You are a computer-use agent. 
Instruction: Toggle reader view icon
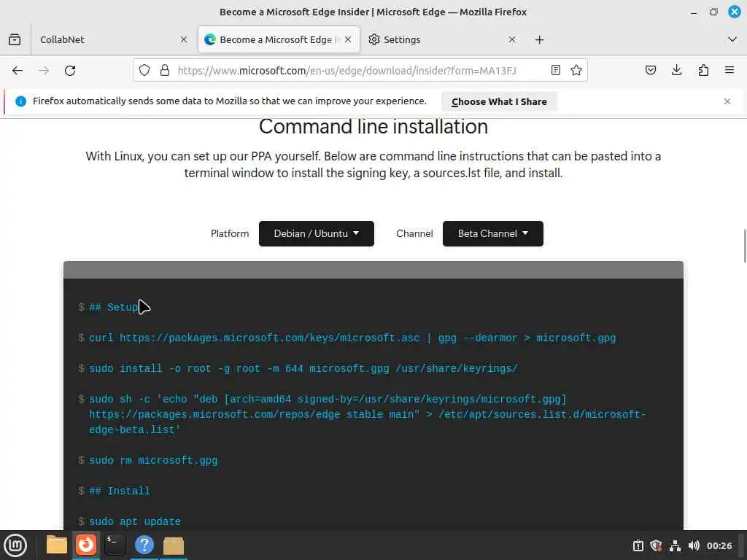[555, 71]
